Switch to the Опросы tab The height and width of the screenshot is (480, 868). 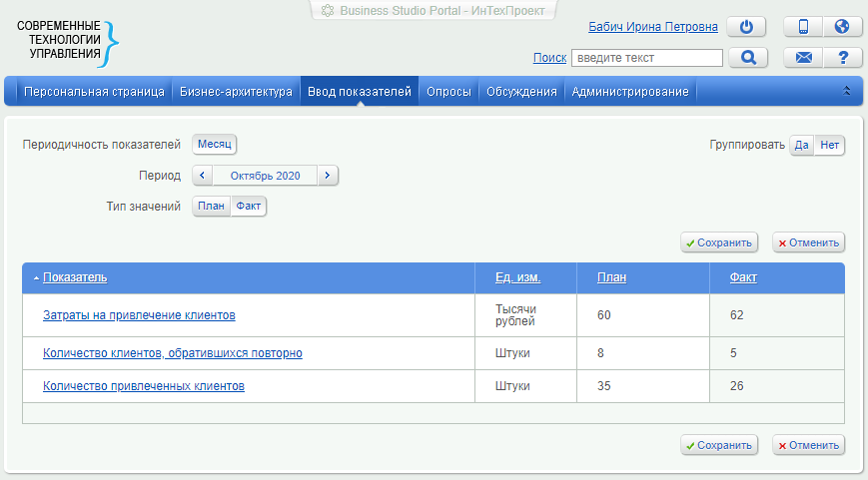[x=448, y=92]
